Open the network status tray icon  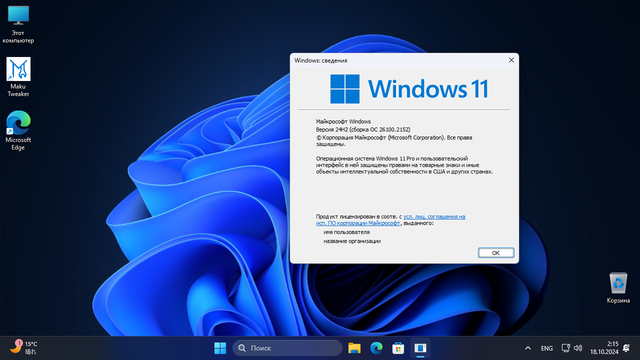click(565, 348)
